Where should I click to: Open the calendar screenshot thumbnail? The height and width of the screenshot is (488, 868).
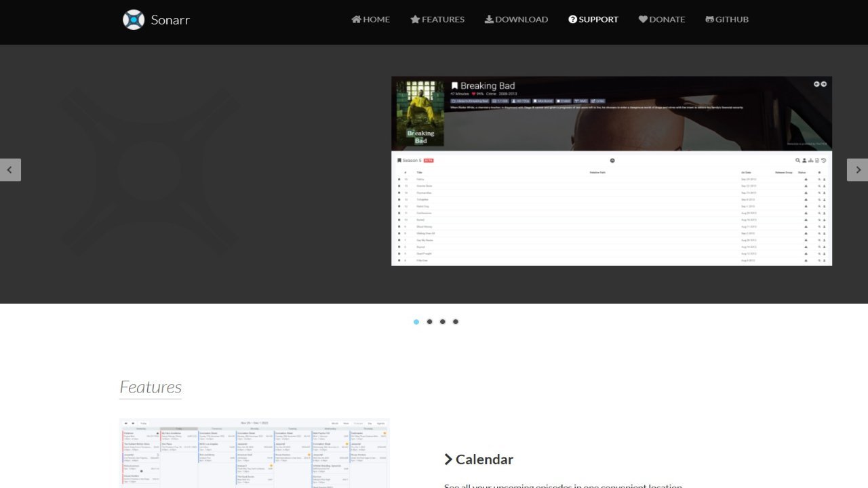tap(254, 453)
